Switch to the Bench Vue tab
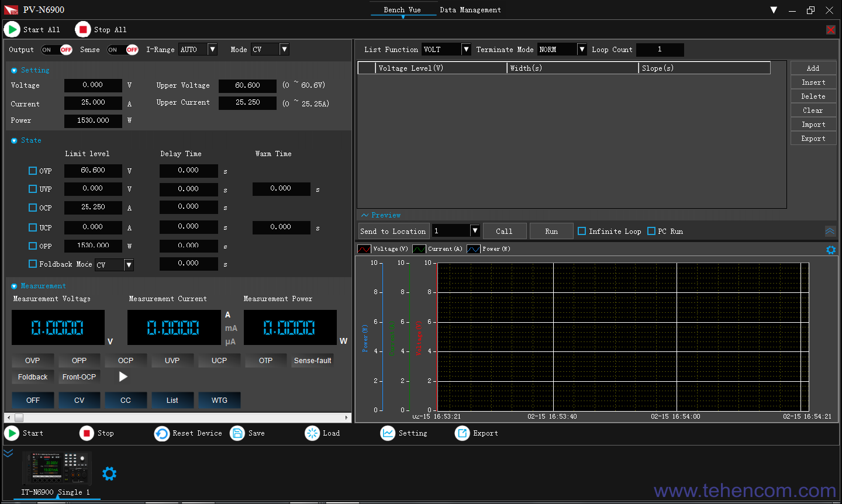 tap(402, 10)
